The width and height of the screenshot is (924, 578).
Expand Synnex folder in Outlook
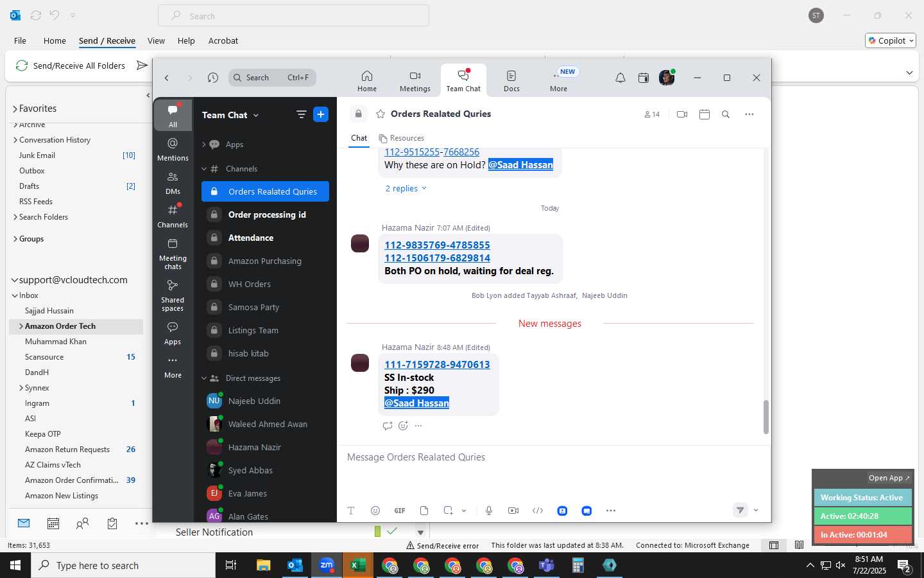click(x=21, y=388)
